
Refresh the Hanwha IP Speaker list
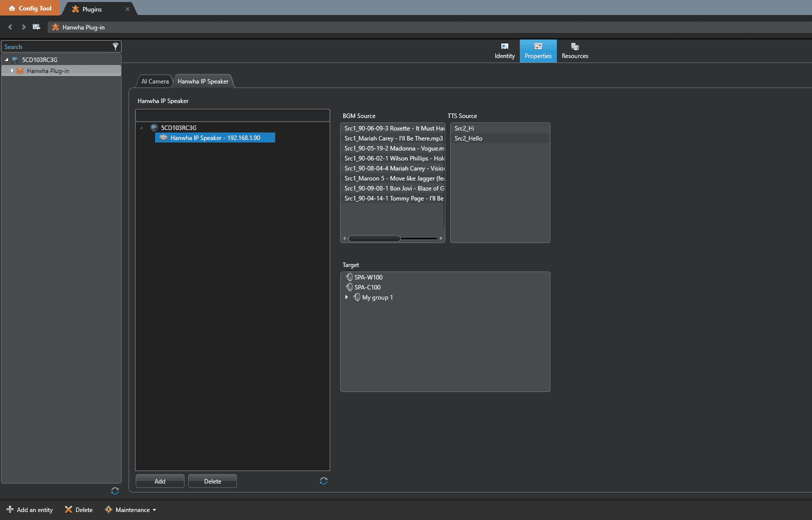[x=324, y=481]
